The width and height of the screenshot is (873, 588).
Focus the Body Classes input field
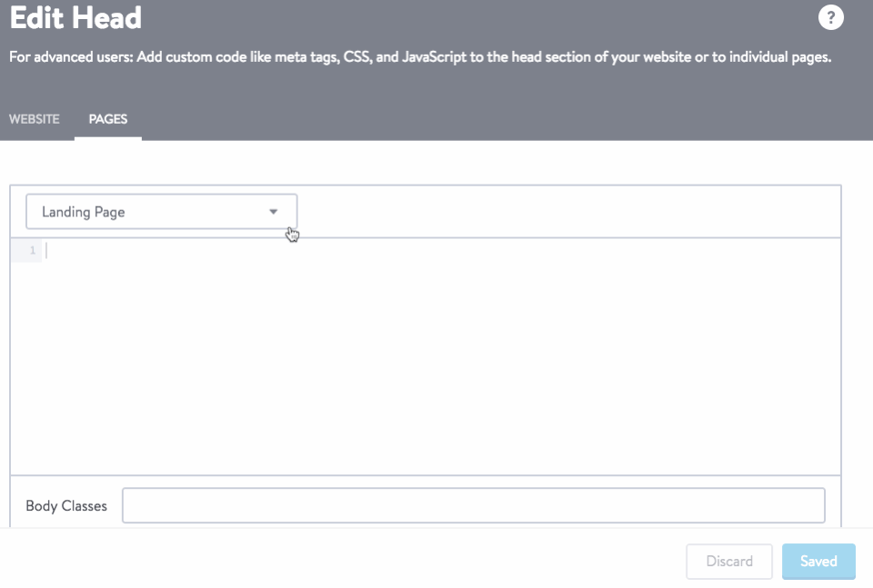point(473,505)
